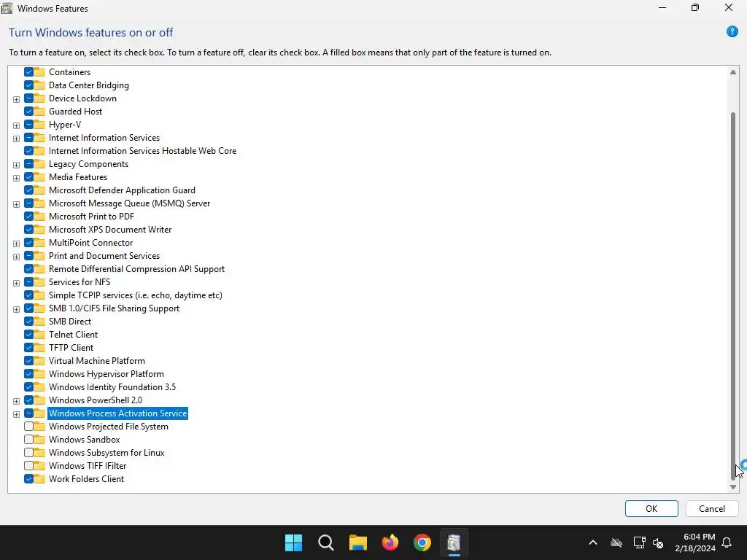Expand the MultiPoint Connector node
Viewport: 747px width, 560px height.
click(x=16, y=244)
